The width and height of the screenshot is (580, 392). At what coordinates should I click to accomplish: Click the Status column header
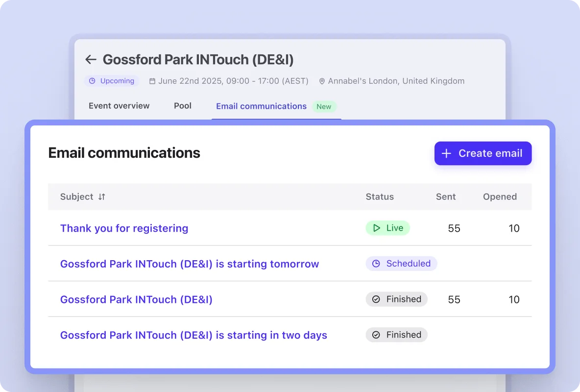pyautogui.click(x=380, y=196)
